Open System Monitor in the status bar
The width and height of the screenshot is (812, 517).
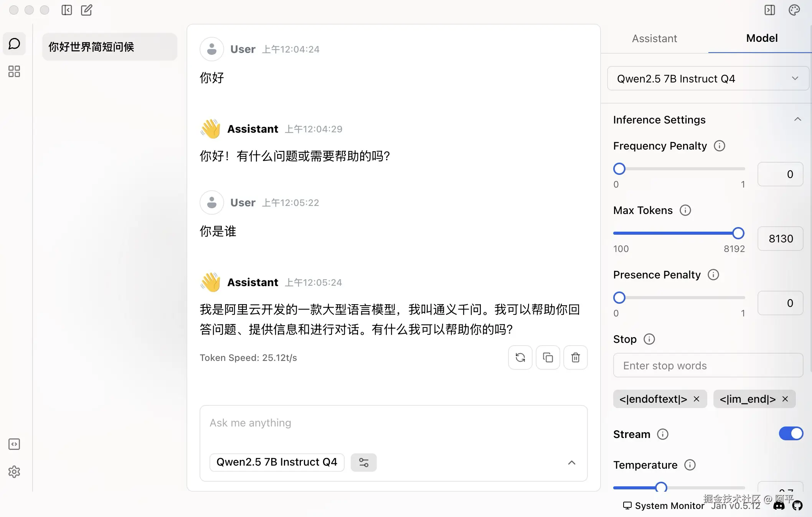pyautogui.click(x=663, y=505)
